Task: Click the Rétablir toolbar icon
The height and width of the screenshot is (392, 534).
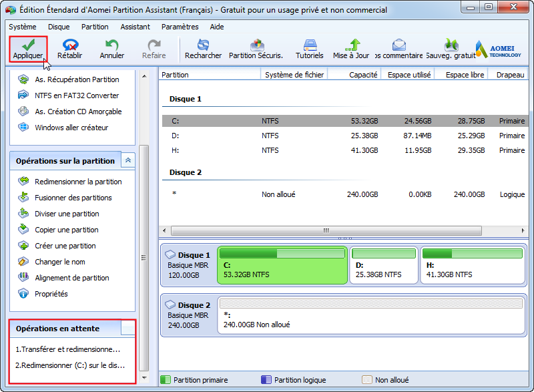Action: point(71,45)
